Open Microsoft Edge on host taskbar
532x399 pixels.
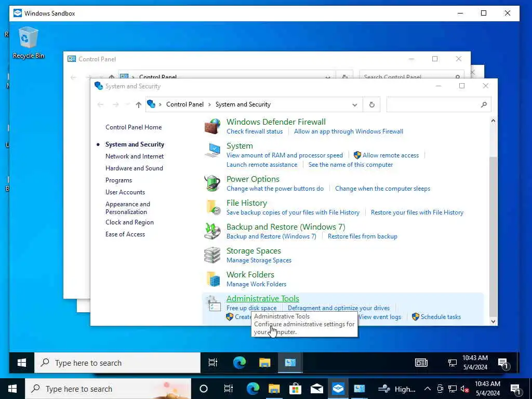tap(253, 389)
